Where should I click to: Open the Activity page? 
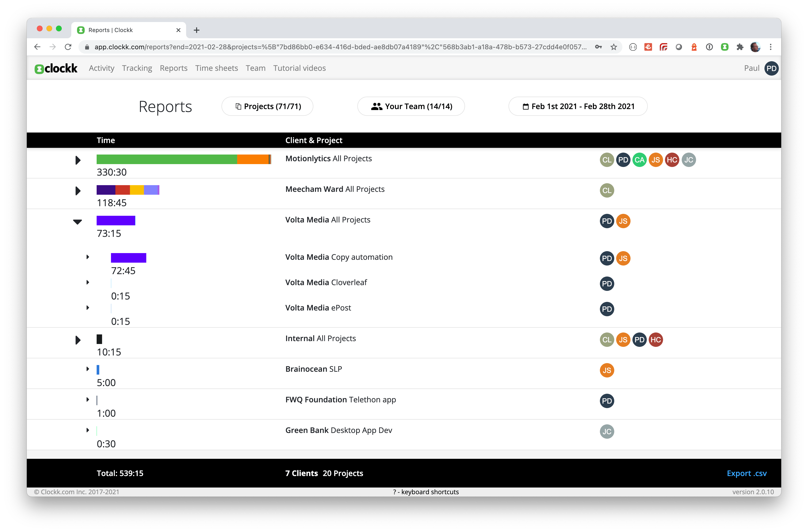point(101,68)
